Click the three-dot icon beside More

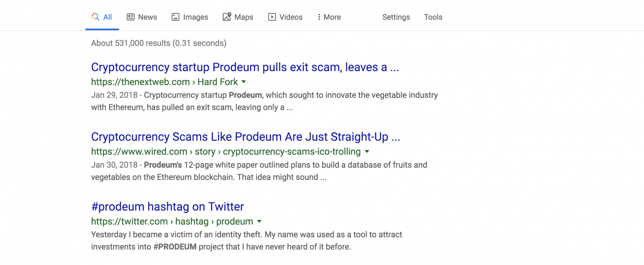click(319, 17)
